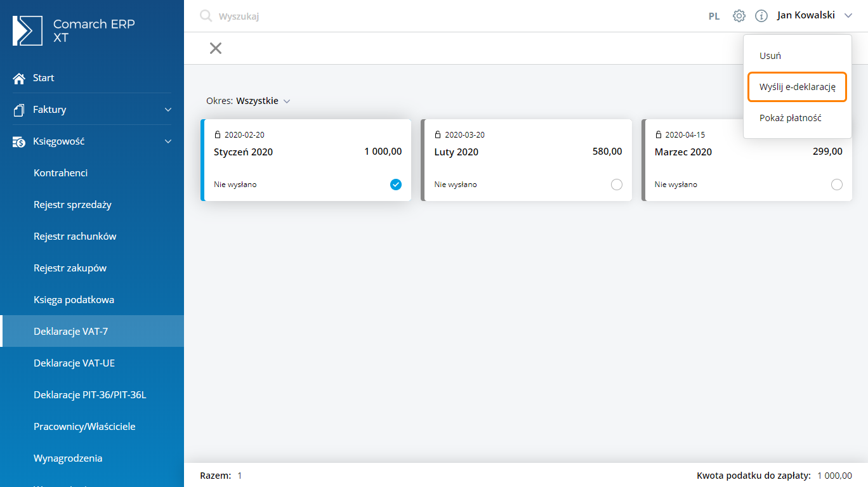
Task: Choose Wyślij e-deklarację from the menu
Action: (x=797, y=87)
